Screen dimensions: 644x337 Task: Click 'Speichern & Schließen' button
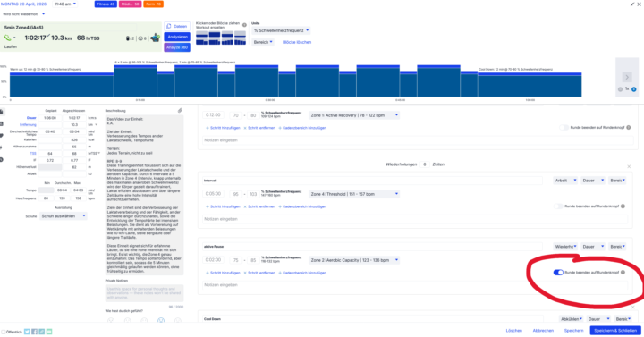click(614, 331)
